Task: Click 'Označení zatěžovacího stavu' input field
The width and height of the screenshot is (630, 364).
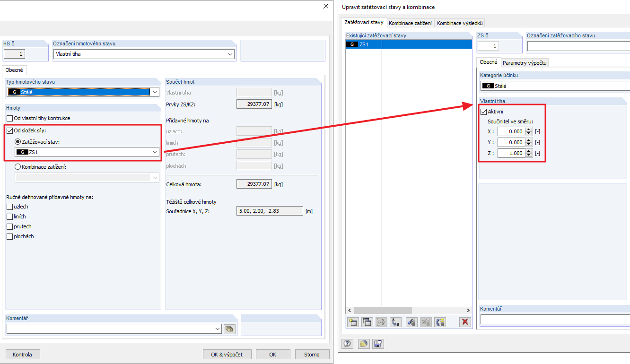Action: [578, 46]
